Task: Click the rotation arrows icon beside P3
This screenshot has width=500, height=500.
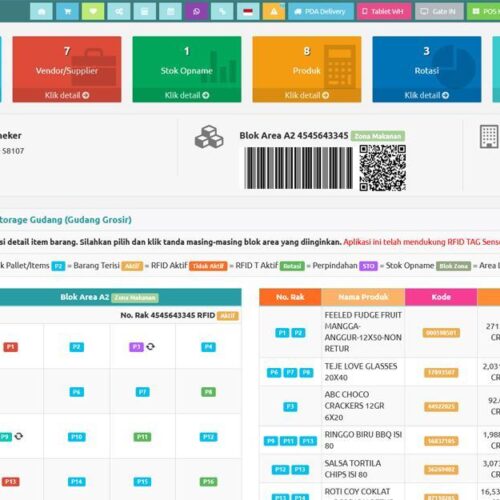Action: pos(151,347)
